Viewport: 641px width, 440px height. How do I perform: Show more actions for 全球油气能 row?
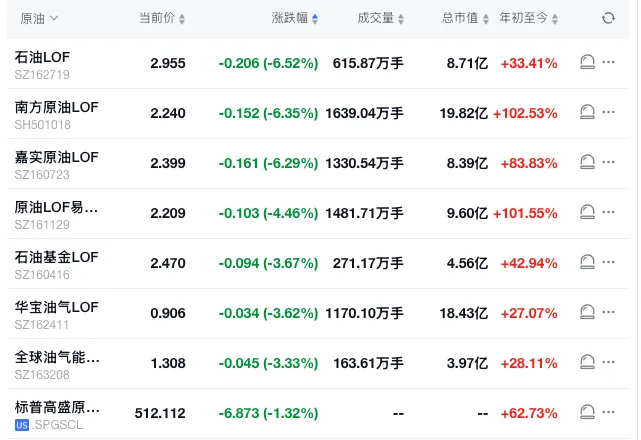[609, 363]
